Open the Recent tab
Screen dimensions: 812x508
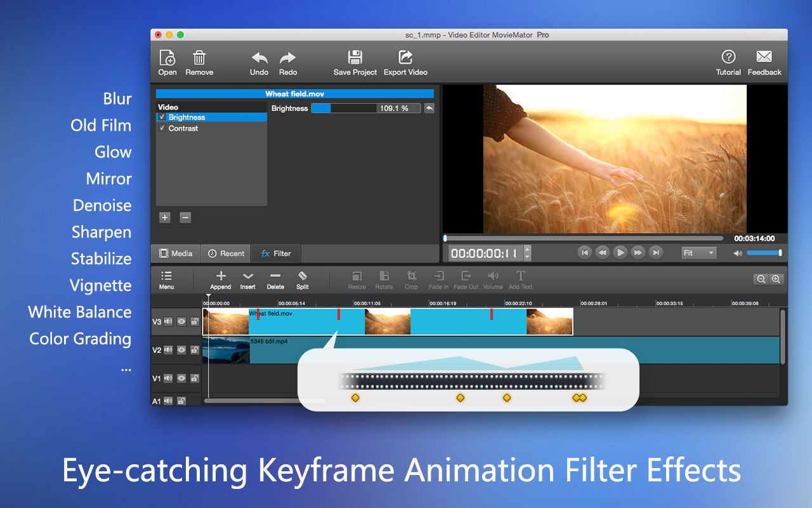click(x=226, y=253)
